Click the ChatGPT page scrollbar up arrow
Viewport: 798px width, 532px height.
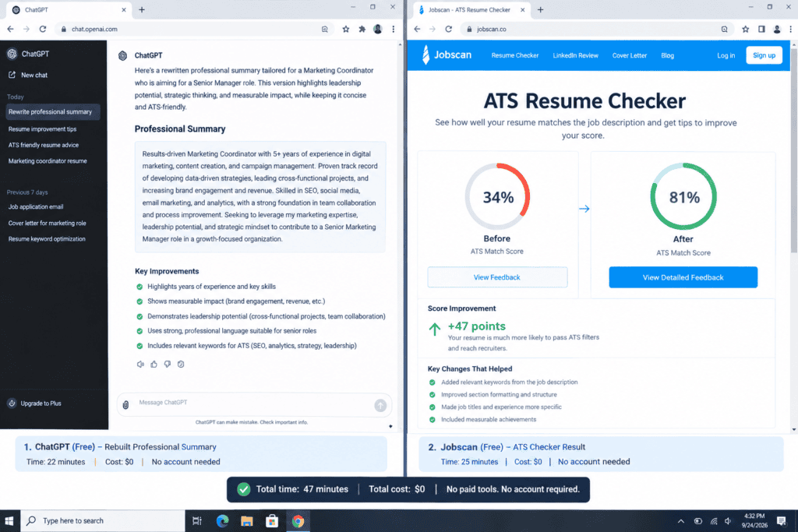click(400, 44)
